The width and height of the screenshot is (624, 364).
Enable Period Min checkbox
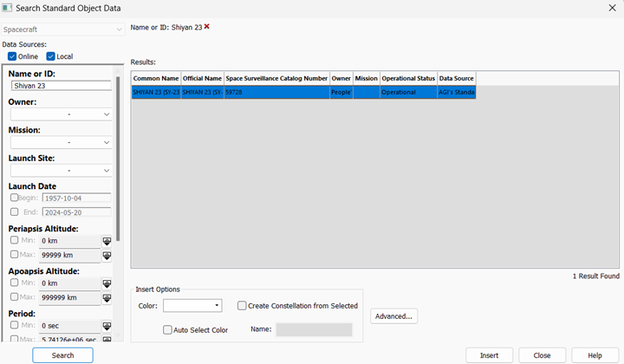pos(15,325)
